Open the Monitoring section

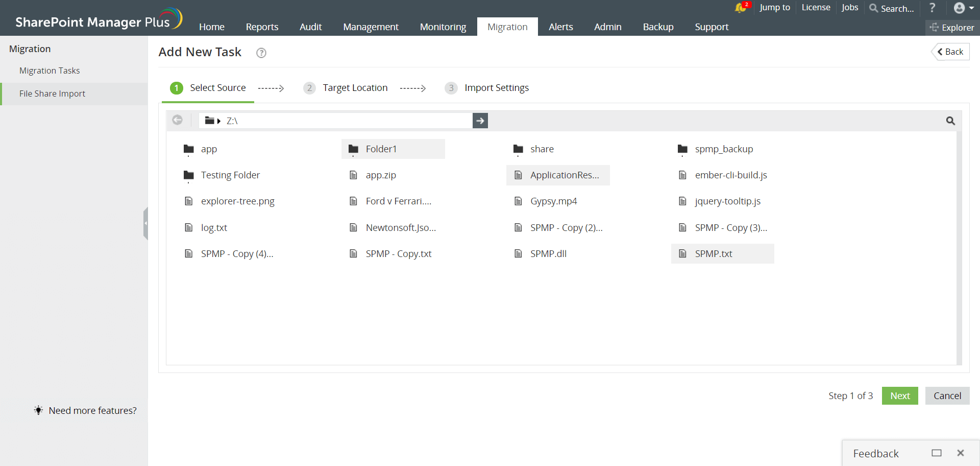[x=442, y=27]
